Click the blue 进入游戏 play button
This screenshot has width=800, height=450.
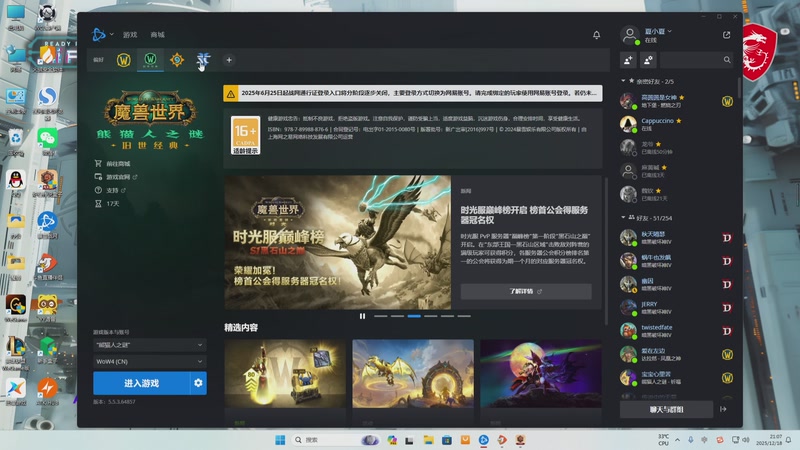click(x=141, y=383)
